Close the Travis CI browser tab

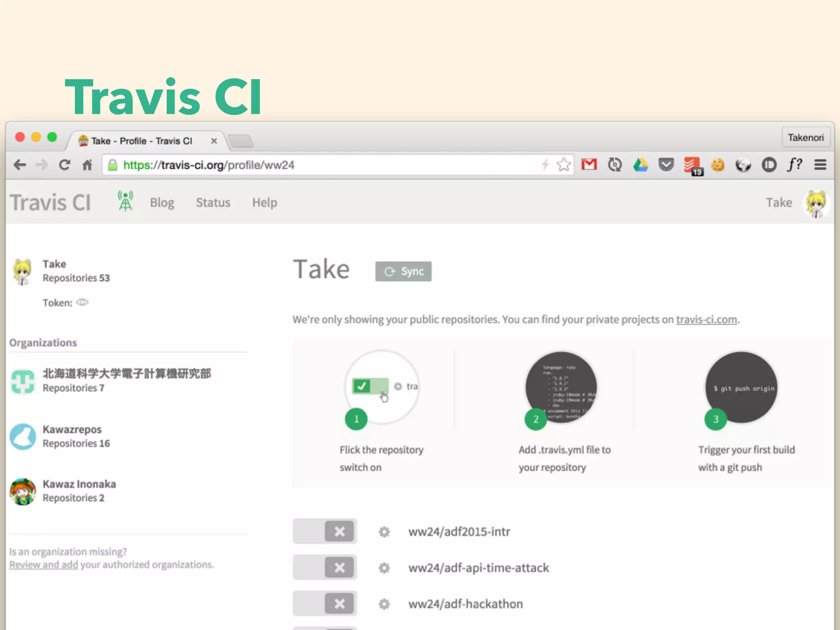tap(214, 141)
